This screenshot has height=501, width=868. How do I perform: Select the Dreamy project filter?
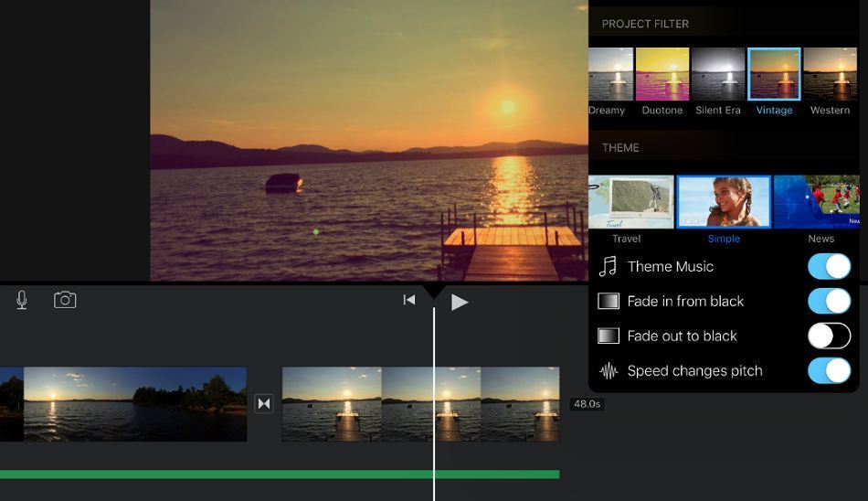pos(609,74)
